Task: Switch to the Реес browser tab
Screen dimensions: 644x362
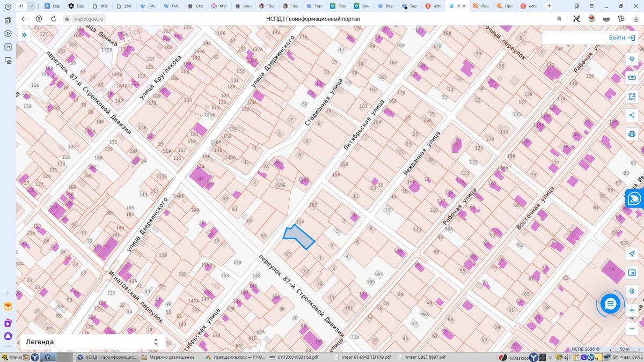Action: [386, 5]
